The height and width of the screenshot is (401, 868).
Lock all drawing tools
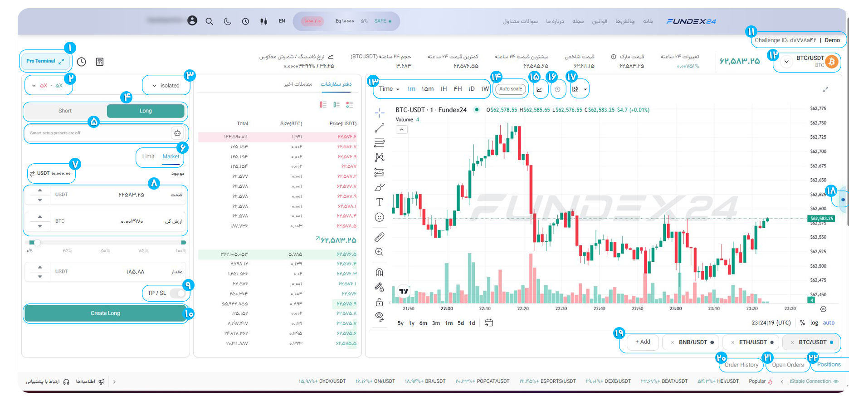(380, 302)
